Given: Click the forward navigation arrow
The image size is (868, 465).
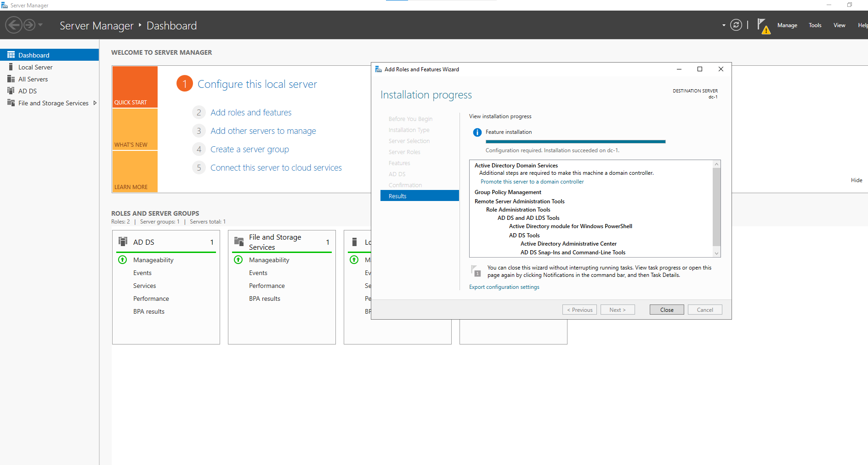Looking at the screenshot, I should (29, 25).
